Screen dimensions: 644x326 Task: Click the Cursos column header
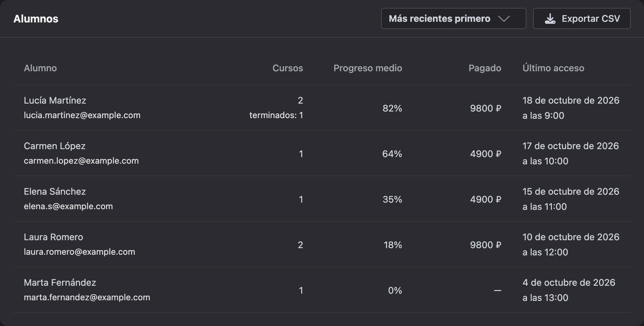pyautogui.click(x=288, y=68)
